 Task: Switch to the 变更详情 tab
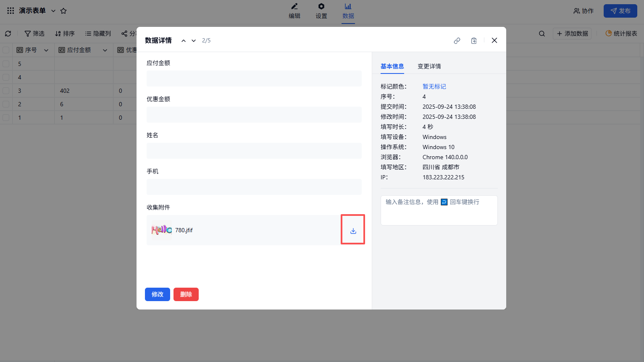tap(429, 66)
